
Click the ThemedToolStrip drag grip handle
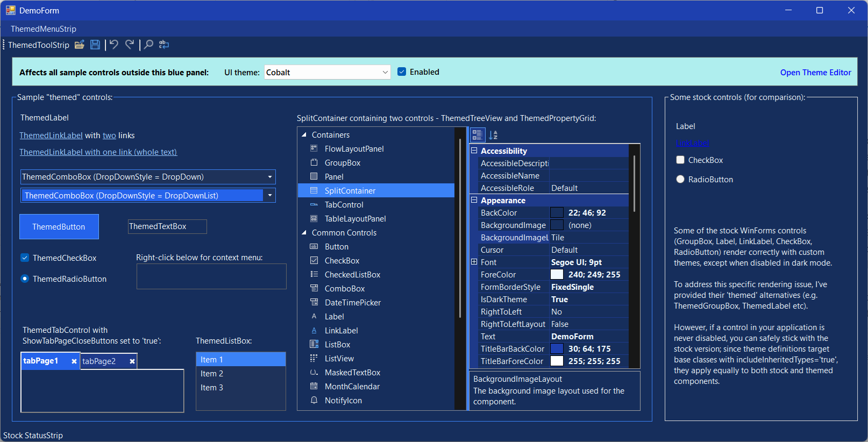pos(4,45)
